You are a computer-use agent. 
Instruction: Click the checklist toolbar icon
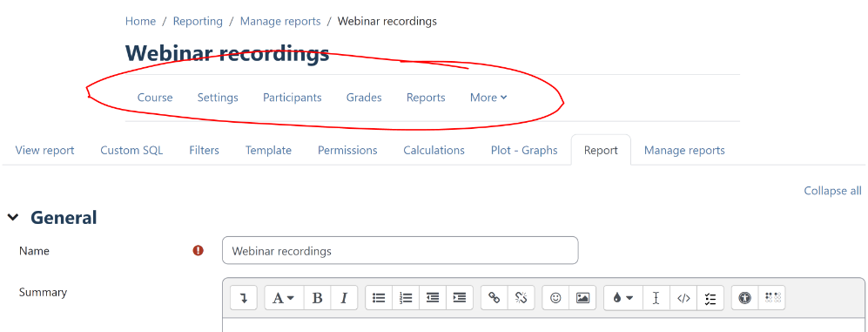coord(710,298)
